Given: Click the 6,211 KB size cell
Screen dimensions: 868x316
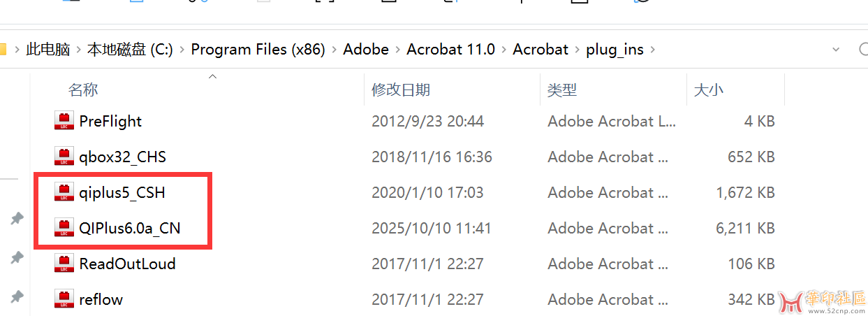Looking at the screenshot, I should (745, 228).
